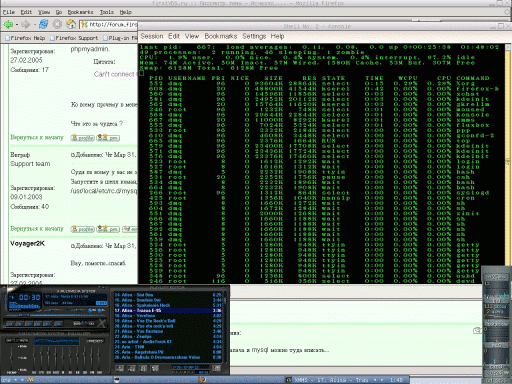Open Firefox Help menu

point(126,12)
